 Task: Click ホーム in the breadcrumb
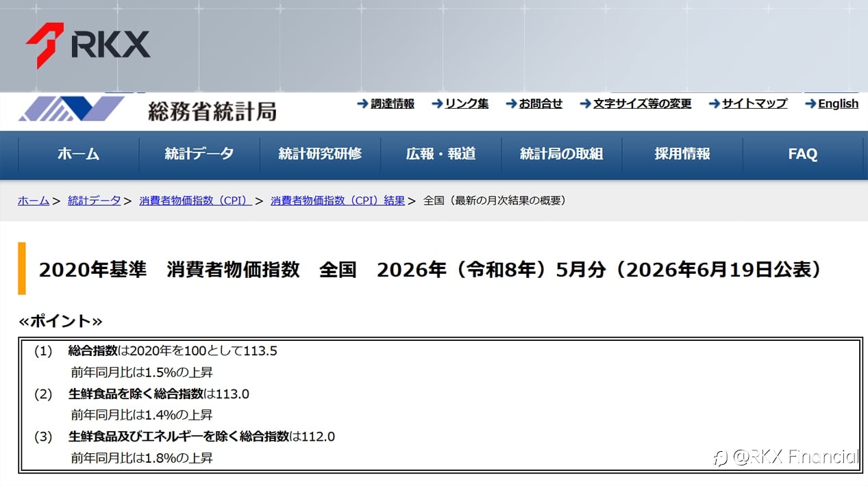point(34,201)
